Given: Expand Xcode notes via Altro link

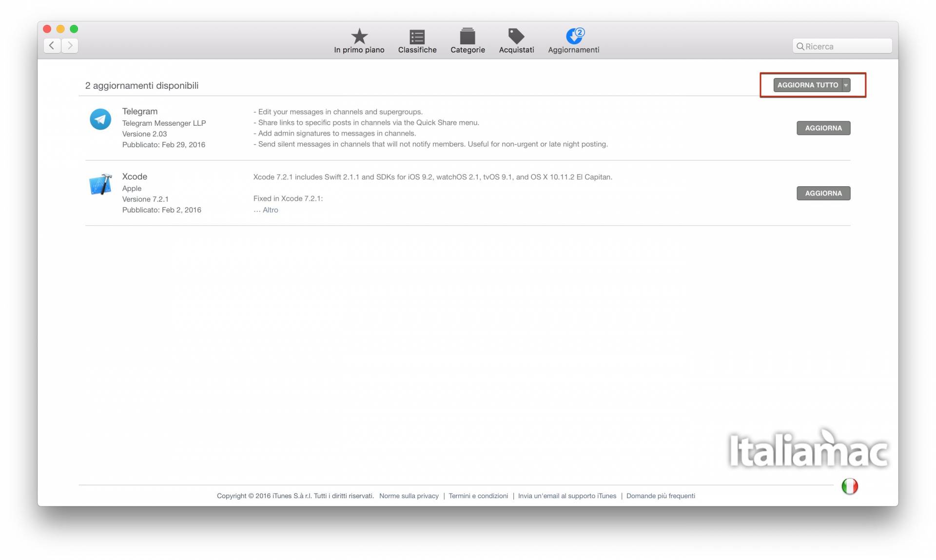Looking at the screenshot, I should (x=270, y=210).
